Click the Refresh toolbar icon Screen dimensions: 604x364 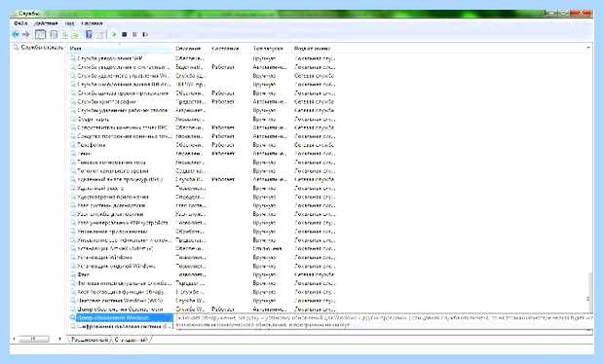(65, 35)
